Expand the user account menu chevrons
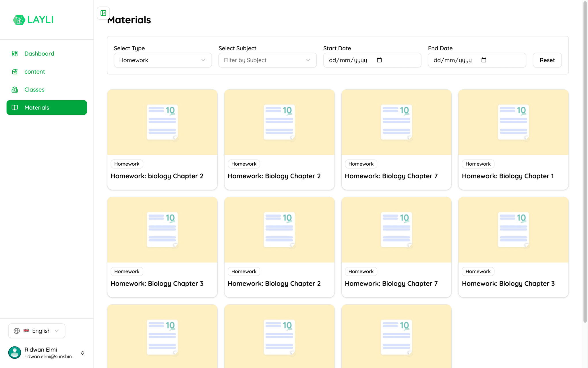The width and height of the screenshot is (588, 368). point(83,353)
